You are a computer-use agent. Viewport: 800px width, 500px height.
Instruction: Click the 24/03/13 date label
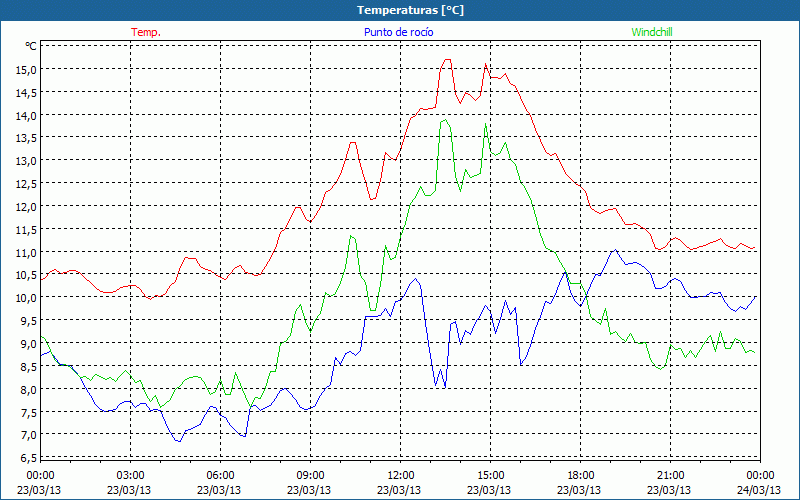tap(759, 490)
